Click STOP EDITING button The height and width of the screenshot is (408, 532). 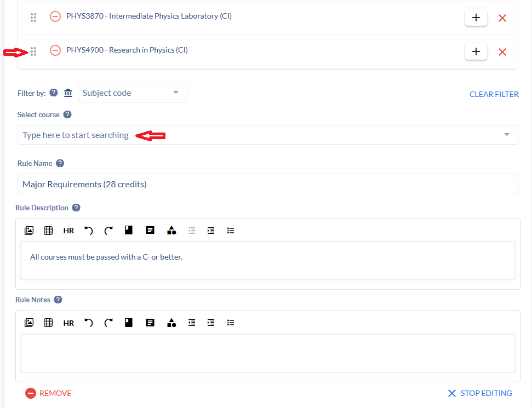tap(480, 393)
